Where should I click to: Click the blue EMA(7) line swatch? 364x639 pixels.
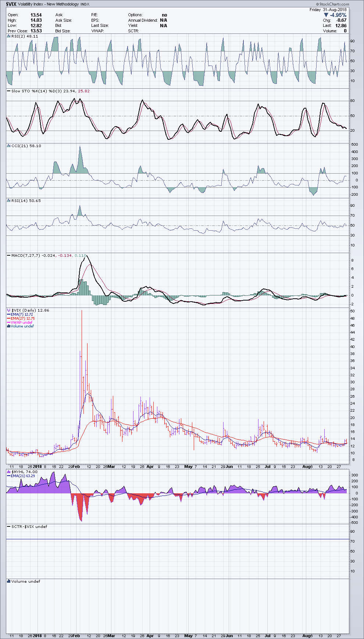point(8,315)
